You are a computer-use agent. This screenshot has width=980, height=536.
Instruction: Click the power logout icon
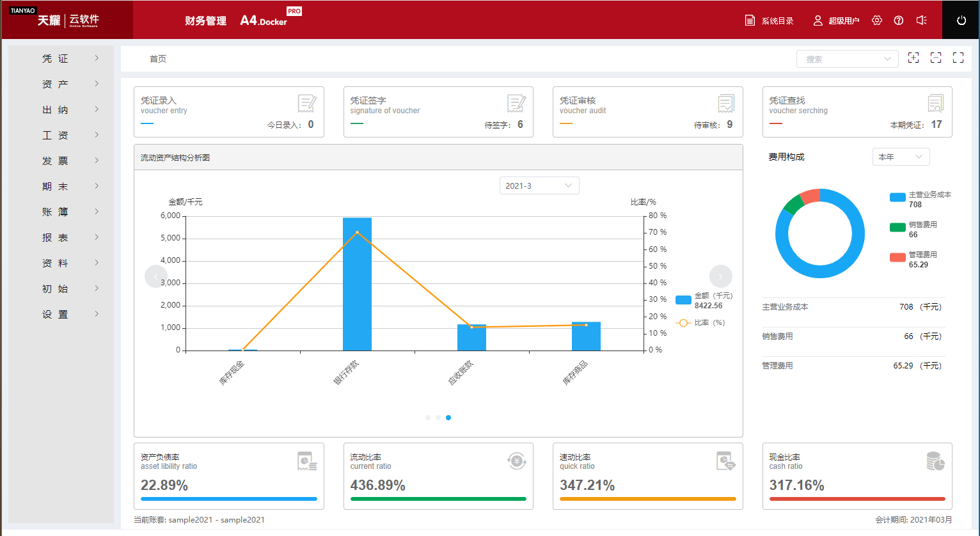tap(961, 20)
